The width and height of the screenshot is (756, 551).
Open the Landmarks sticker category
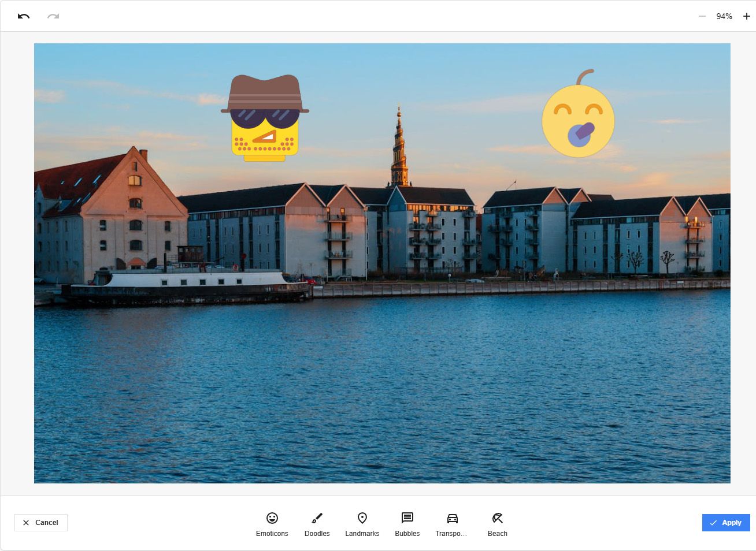coord(362,524)
